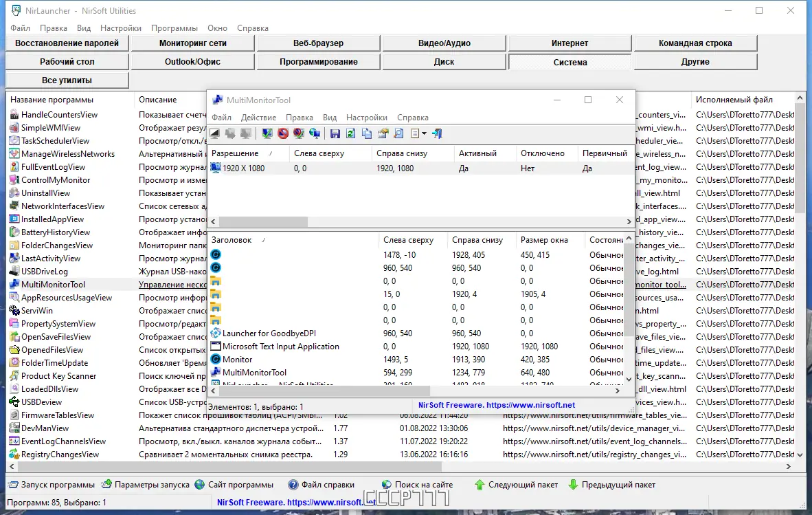Click the red Disable Selected Monitors icon
The height and width of the screenshot is (515, 812).
283,133
